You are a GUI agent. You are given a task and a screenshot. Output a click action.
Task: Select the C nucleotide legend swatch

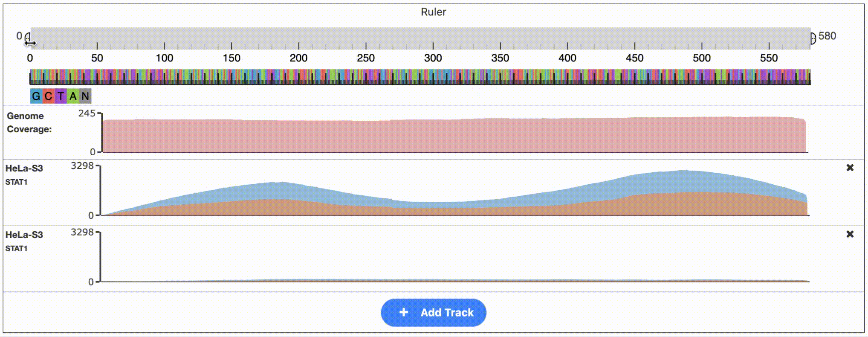[x=48, y=96]
